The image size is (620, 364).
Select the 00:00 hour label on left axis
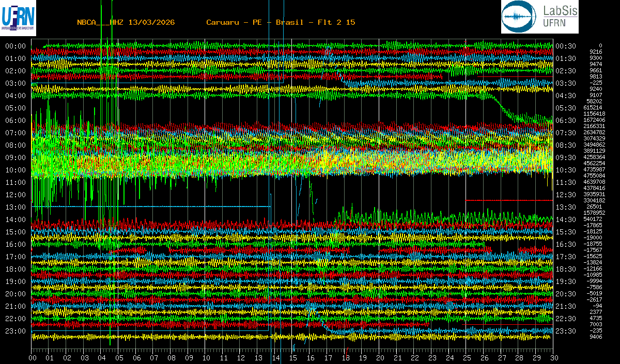pyautogui.click(x=16, y=46)
